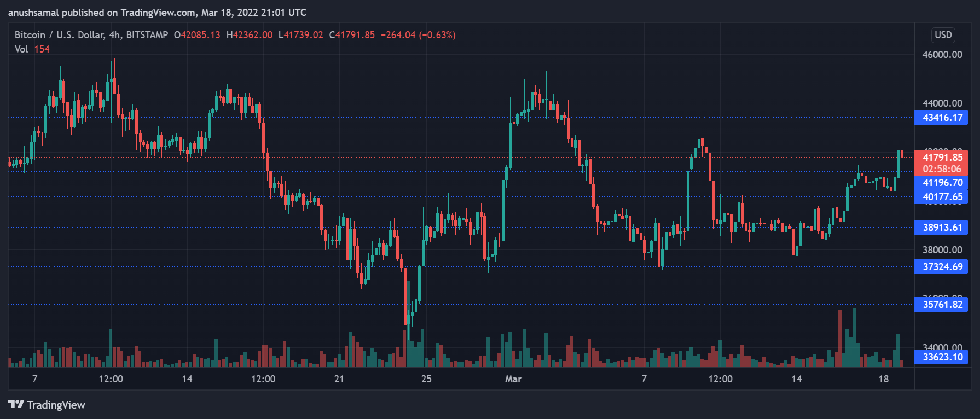Viewport: 980px width, 419px height.
Task: Click the price change value −264.04 (−0.63%)
Action: pos(418,35)
